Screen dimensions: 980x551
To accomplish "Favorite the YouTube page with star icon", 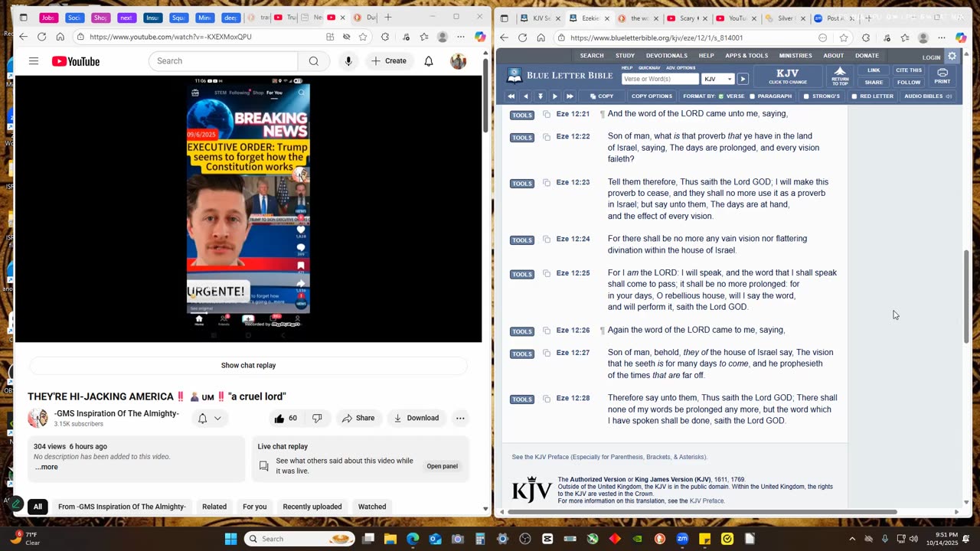I will point(363,37).
